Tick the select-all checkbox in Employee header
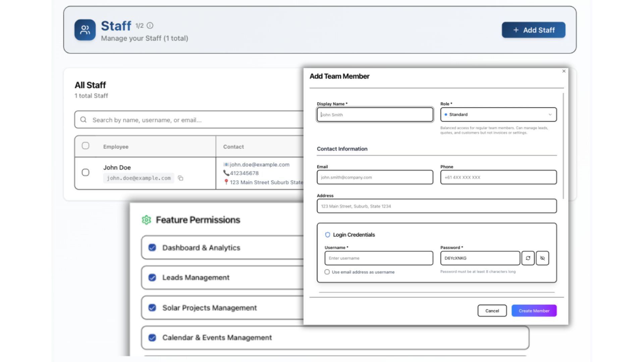This screenshot has height=362, width=644. point(86,146)
